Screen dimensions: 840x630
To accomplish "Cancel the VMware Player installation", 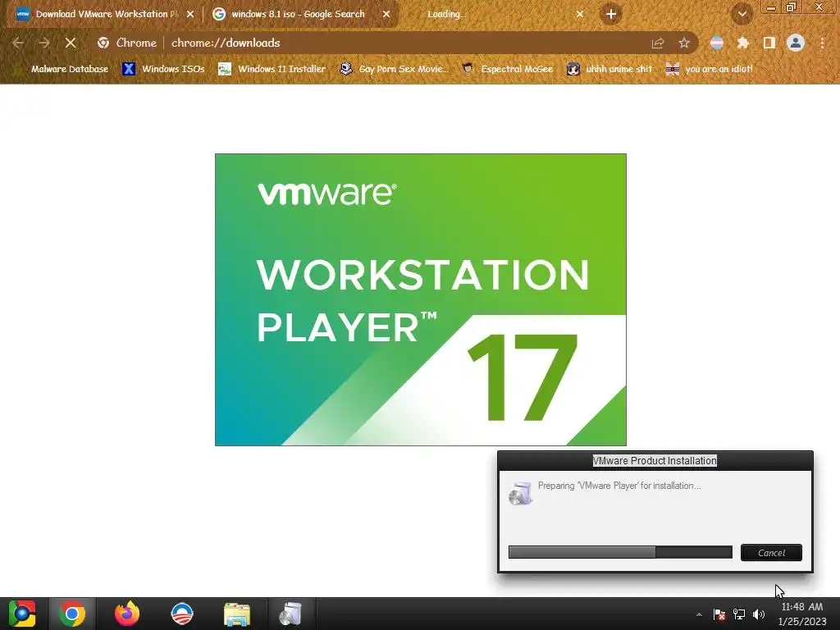I will tap(771, 553).
